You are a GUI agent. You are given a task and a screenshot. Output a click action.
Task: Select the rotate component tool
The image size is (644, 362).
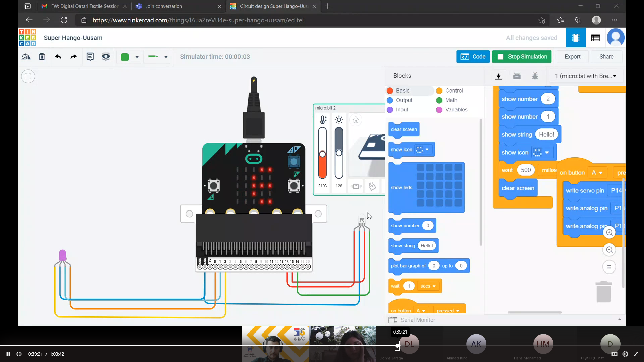pyautogui.click(x=26, y=57)
